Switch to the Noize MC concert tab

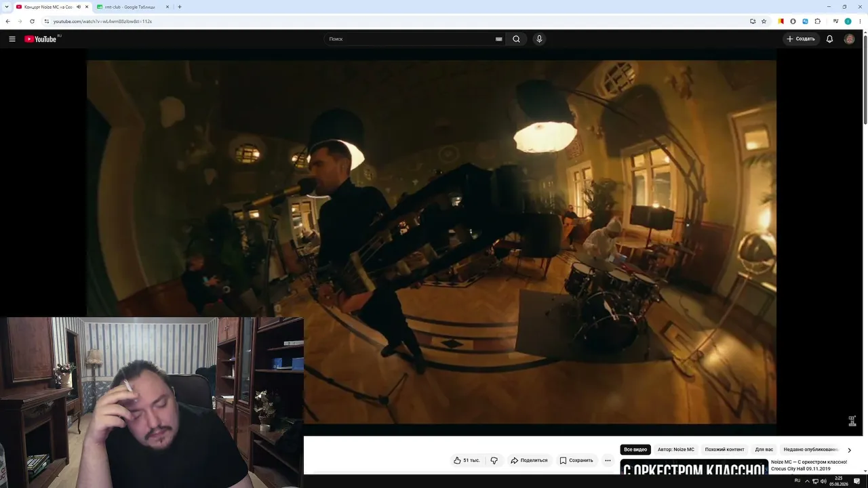[x=48, y=7]
